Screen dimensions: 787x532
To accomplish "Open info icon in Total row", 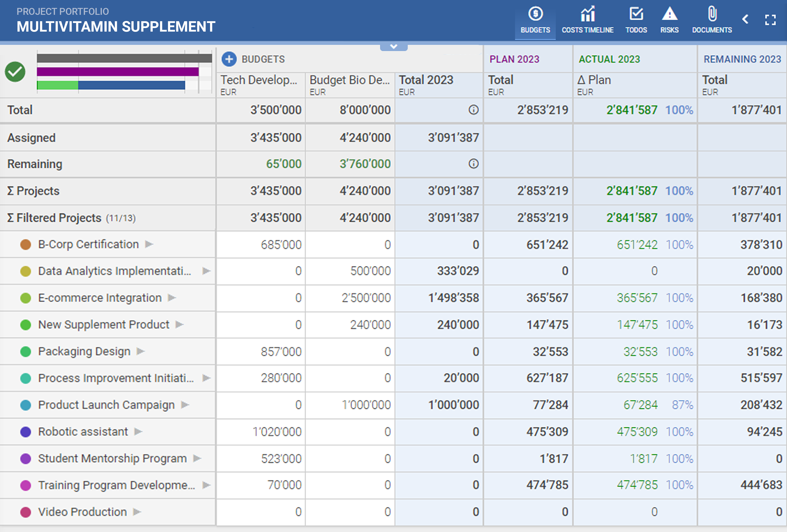I will point(473,110).
